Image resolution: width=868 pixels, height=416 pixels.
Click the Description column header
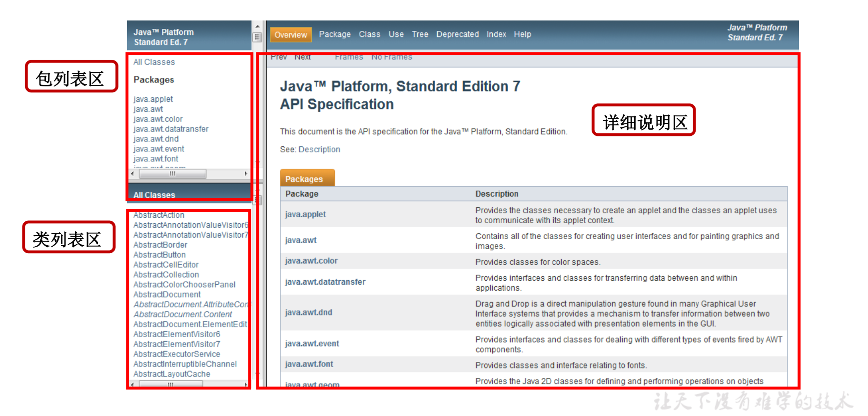tap(497, 194)
